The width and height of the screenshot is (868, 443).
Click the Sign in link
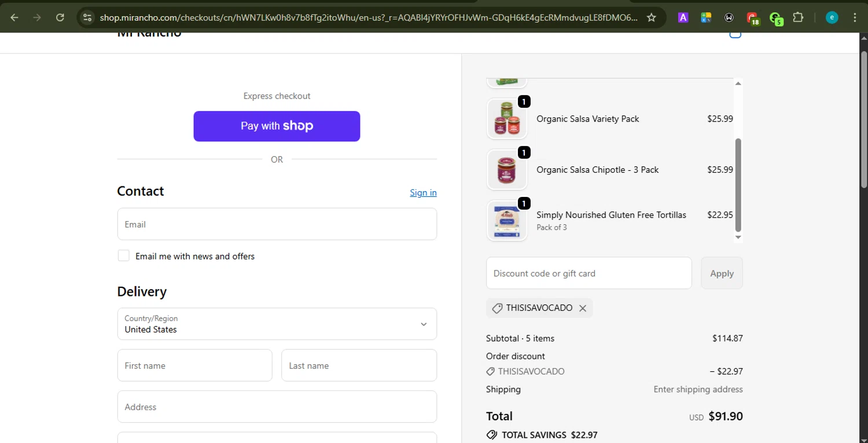(x=423, y=193)
